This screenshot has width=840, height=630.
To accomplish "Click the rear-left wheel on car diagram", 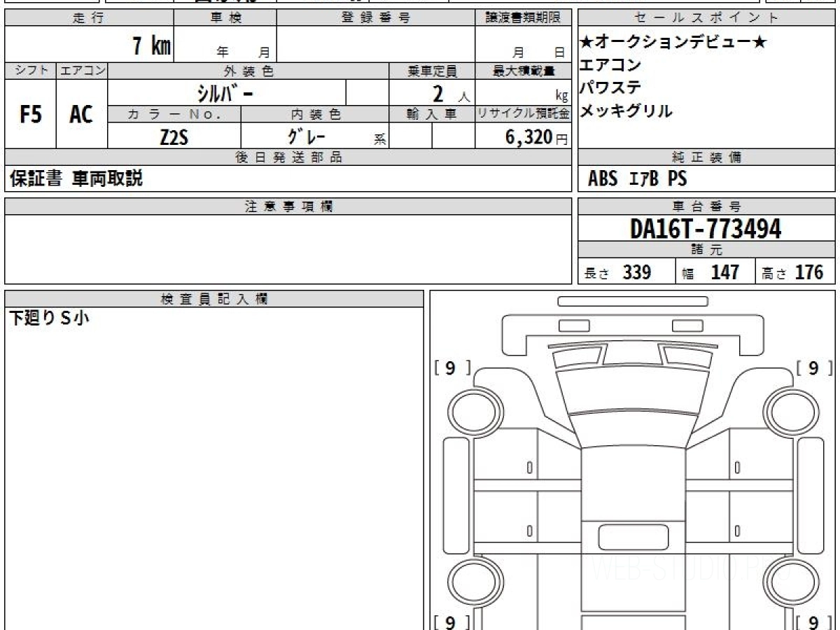I will [x=476, y=582].
